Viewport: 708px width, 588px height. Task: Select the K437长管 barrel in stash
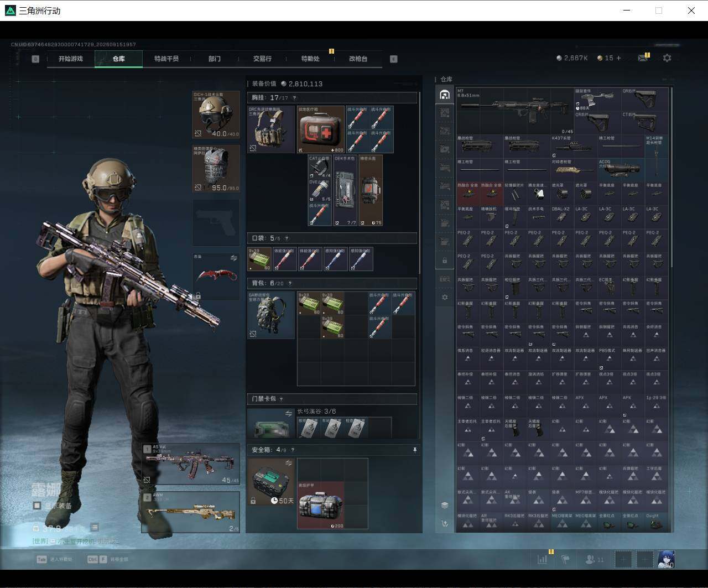pos(574,147)
